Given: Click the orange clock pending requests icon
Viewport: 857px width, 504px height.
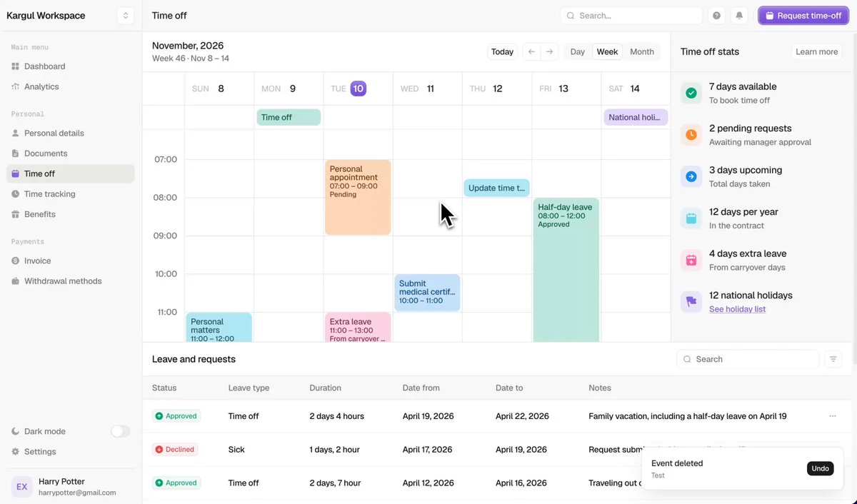Looking at the screenshot, I should pyautogui.click(x=691, y=135).
